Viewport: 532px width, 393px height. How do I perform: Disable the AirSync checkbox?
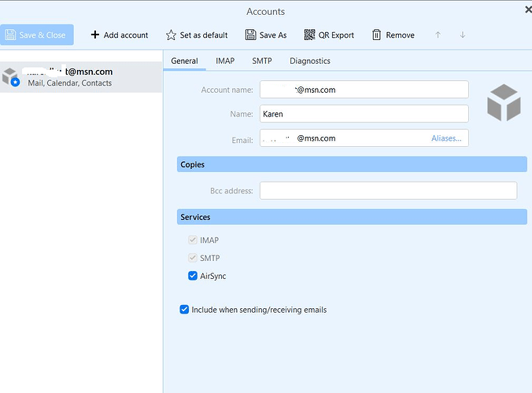pyautogui.click(x=193, y=276)
